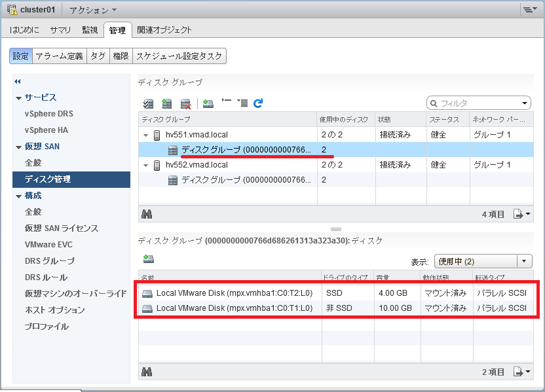Click the create new disk group icon
The height and width of the screenshot is (392, 545).
167,103
